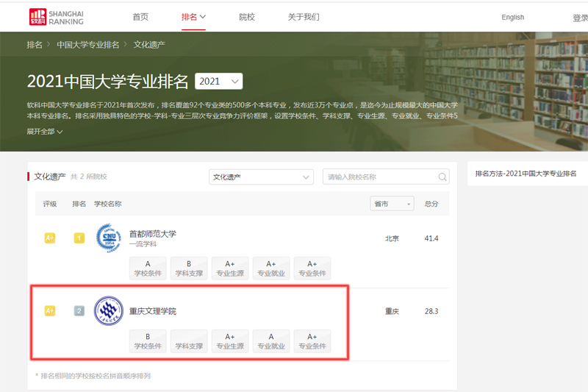
Task: Switch language to English
Action: (512, 18)
